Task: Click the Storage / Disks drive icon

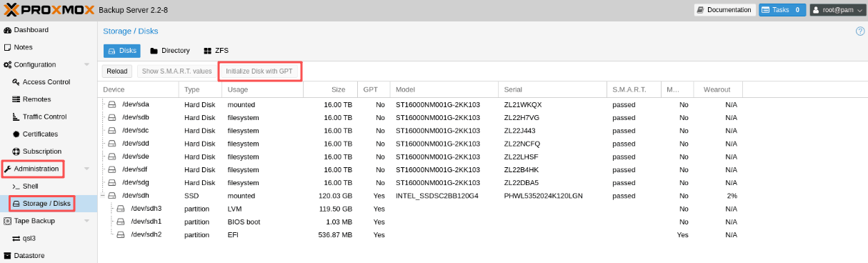Action: pyautogui.click(x=16, y=204)
